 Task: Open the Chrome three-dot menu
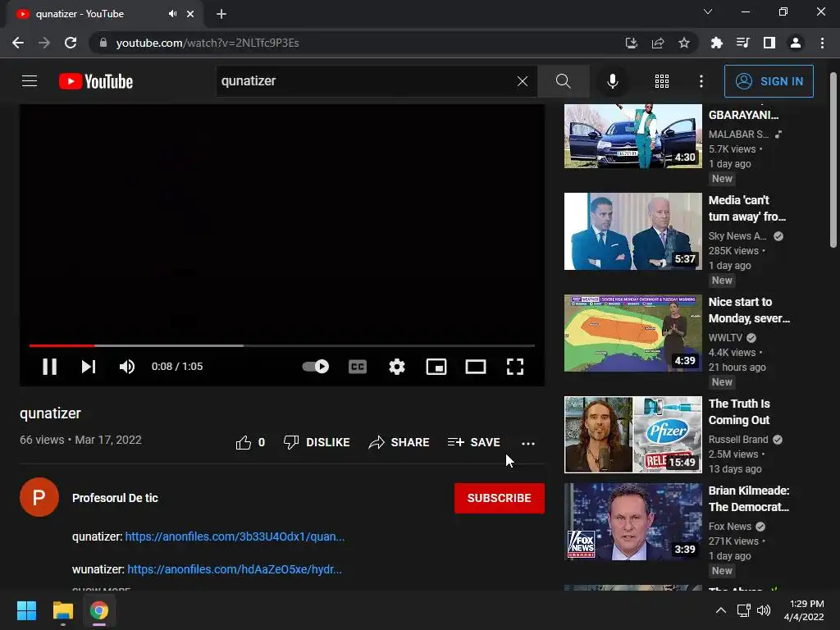point(822,43)
